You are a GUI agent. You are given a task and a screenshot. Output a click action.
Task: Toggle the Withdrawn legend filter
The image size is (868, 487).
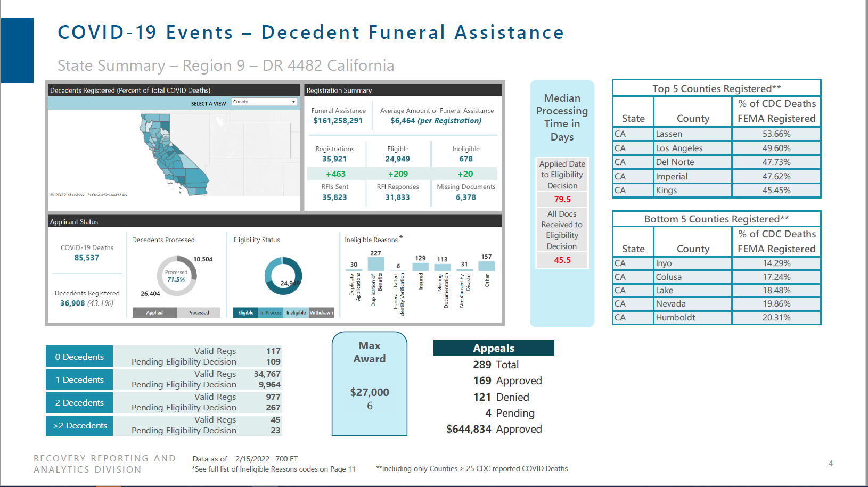click(x=321, y=312)
